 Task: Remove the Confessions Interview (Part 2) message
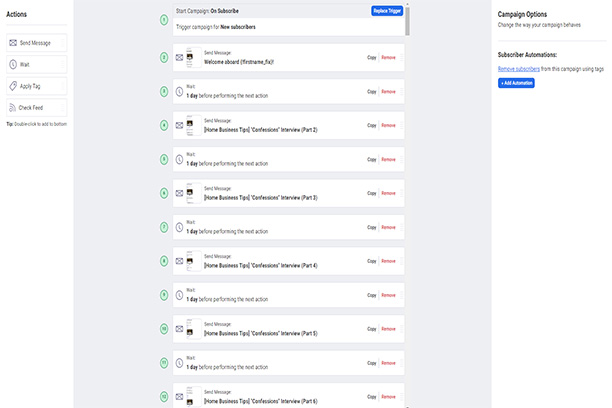tap(388, 126)
